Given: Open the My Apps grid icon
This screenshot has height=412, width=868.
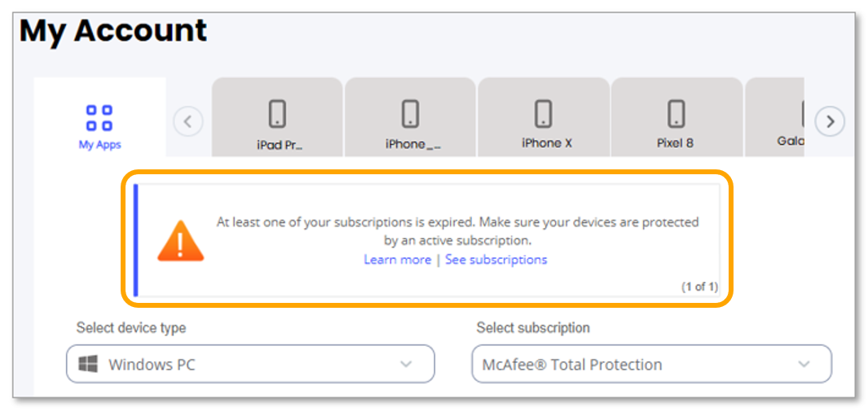Looking at the screenshot, I should 99,118.
